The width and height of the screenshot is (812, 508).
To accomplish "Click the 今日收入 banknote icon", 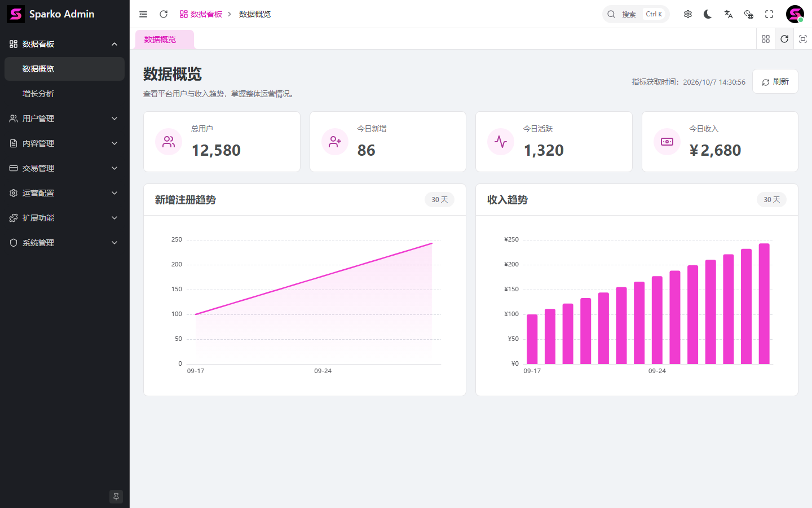I will point(667,142).
